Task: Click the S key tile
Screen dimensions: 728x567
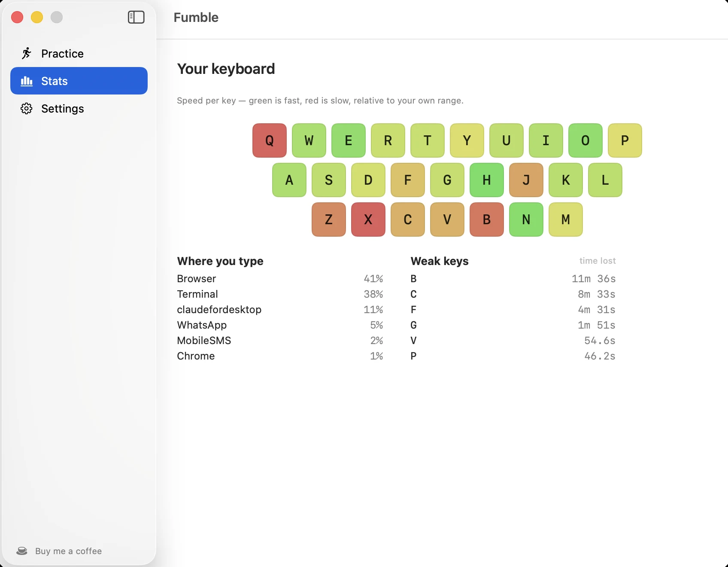Action: [x=329, y=180]
